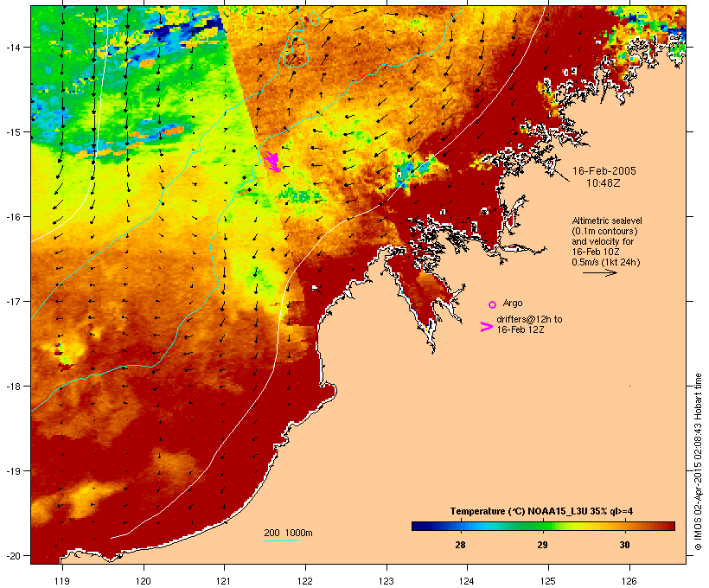Viewport: 709px width, 588px height.
Task: Click the latitude axis label -19
Action: tap(12, 471)
